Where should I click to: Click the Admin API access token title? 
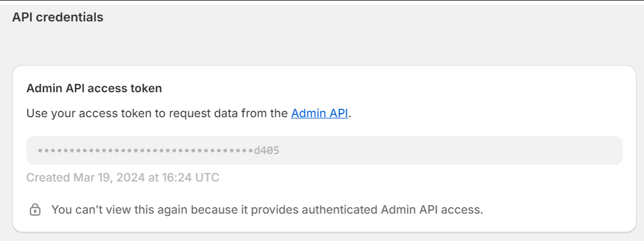coord(94,88)
